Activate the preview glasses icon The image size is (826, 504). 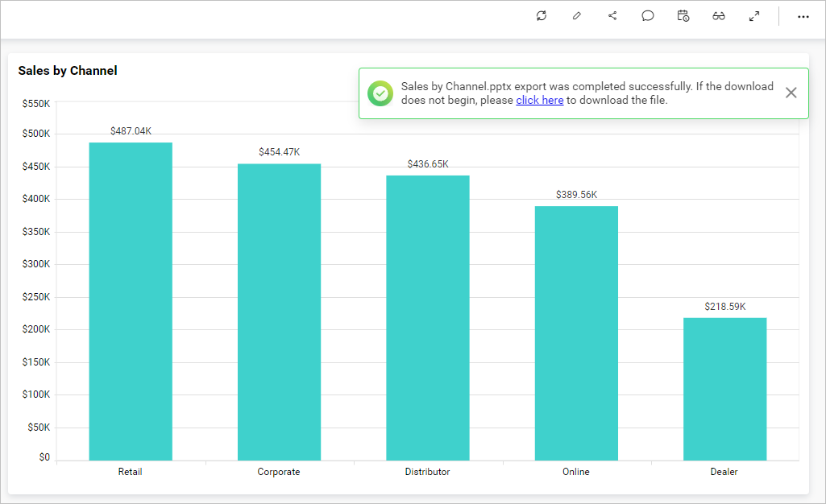click(x=718, y=15)
